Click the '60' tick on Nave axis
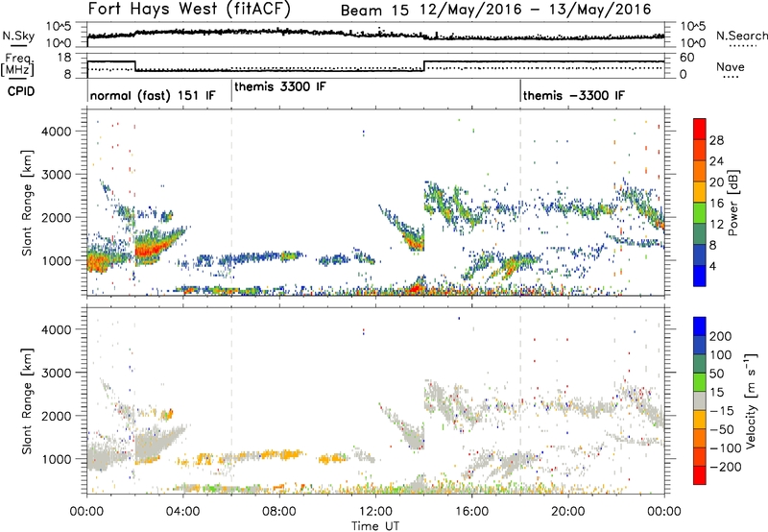The height and width of the screenshot is (532, 768). 687,58
